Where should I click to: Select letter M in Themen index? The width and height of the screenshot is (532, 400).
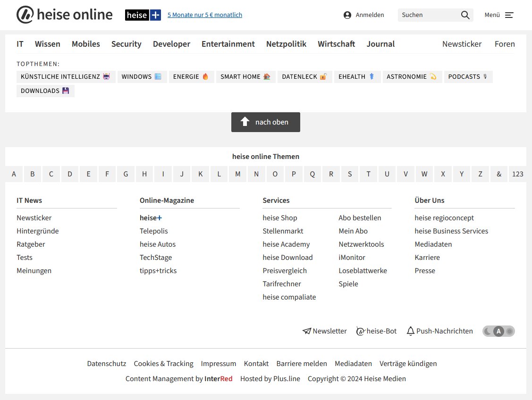tap(238, 174)
